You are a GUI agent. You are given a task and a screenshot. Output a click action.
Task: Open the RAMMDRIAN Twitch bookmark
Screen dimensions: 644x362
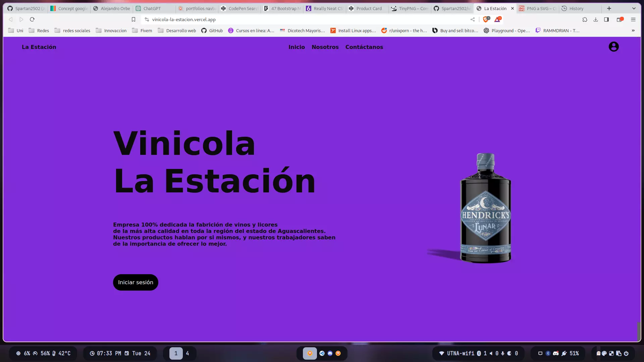(557, 31)
